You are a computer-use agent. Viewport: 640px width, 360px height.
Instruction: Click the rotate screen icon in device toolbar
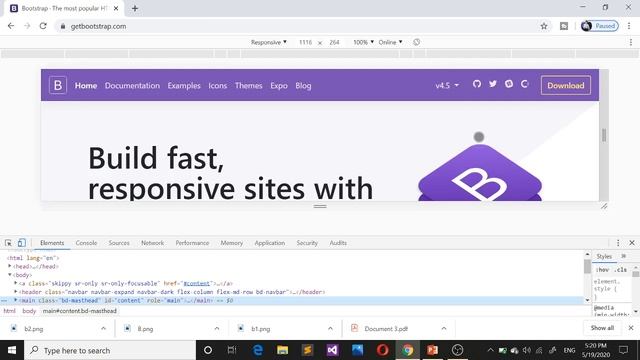click(x=416, y=42)
